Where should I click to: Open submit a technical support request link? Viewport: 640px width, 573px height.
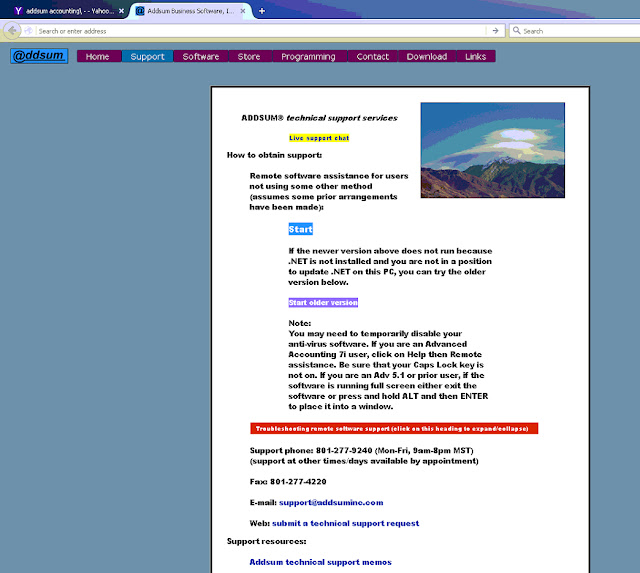pyautogui.click(x=345, y=523)
